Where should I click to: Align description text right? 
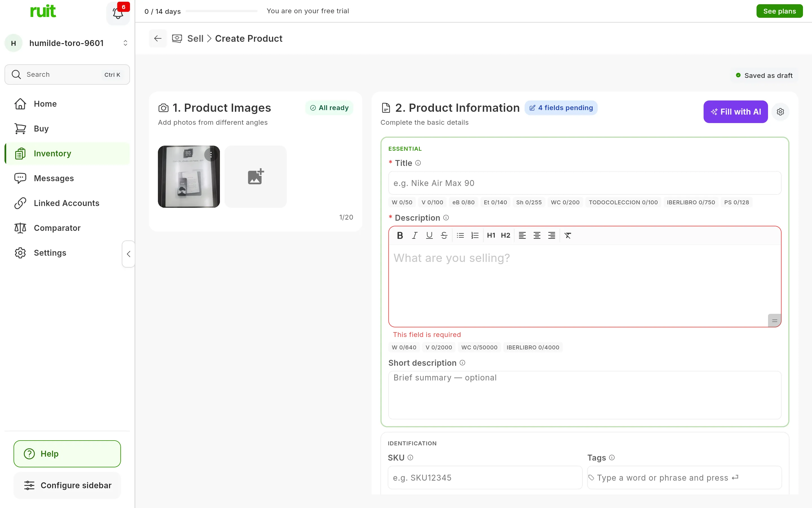pos(551,236)
